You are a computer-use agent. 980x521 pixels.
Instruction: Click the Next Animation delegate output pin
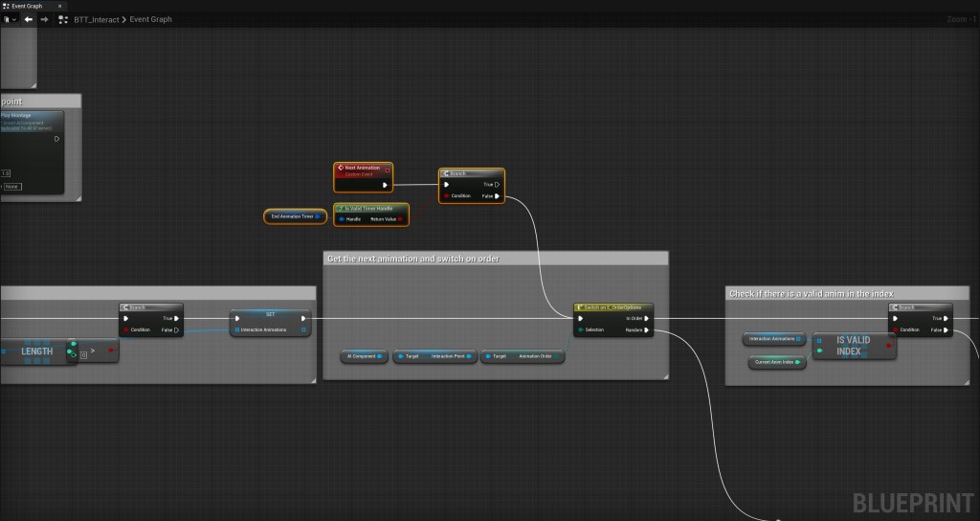(x=388, y=169)
